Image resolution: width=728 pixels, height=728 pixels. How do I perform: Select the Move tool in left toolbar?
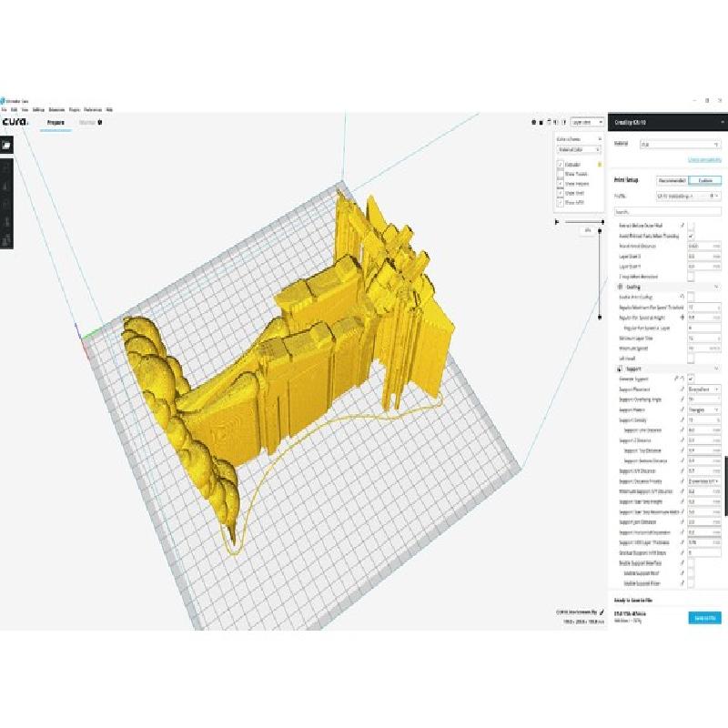(x=6, y=167)
